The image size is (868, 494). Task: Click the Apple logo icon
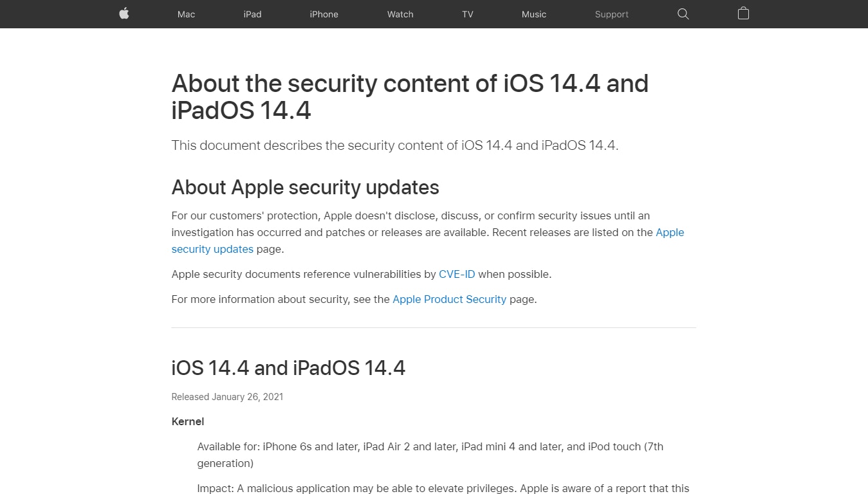123,14
